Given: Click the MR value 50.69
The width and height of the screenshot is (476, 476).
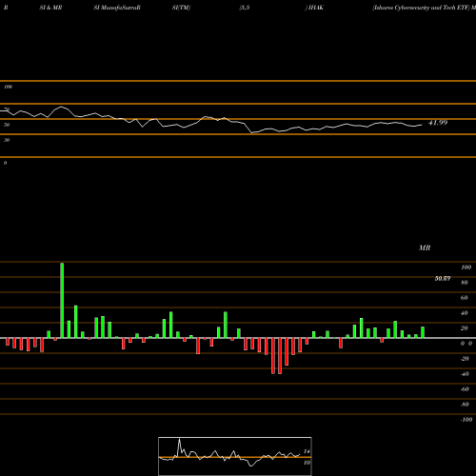Looking at the screenshot, I should (443, 279).
